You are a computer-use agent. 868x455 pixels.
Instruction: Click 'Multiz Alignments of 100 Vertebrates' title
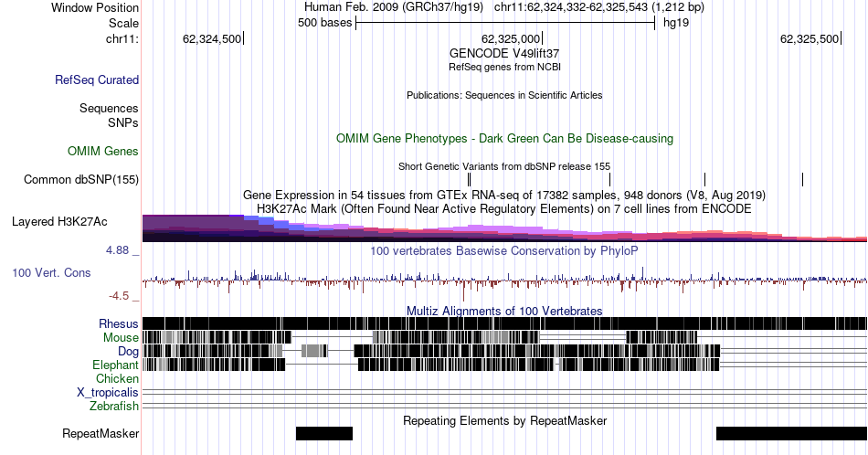[504, 311]
